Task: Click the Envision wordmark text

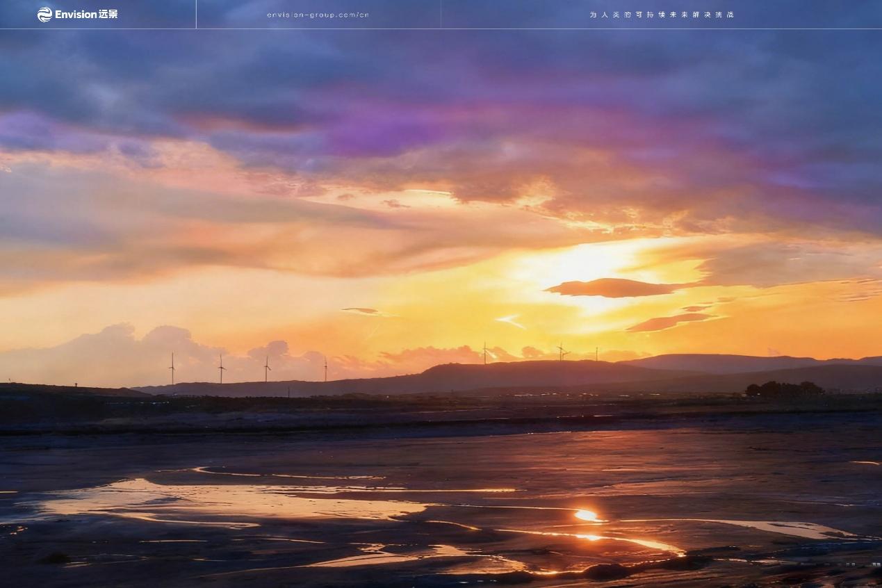Action: tap(76, 15)
